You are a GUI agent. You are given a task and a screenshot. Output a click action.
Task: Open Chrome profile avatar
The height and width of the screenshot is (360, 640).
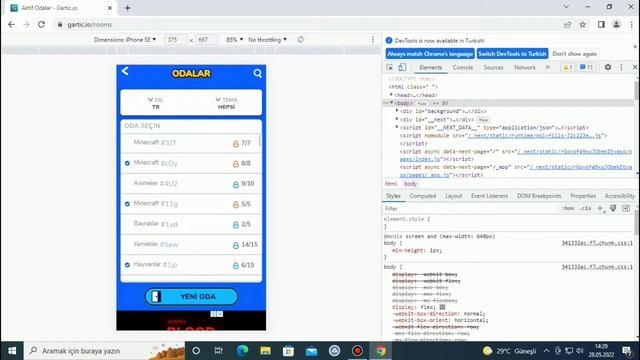point(616,24)
